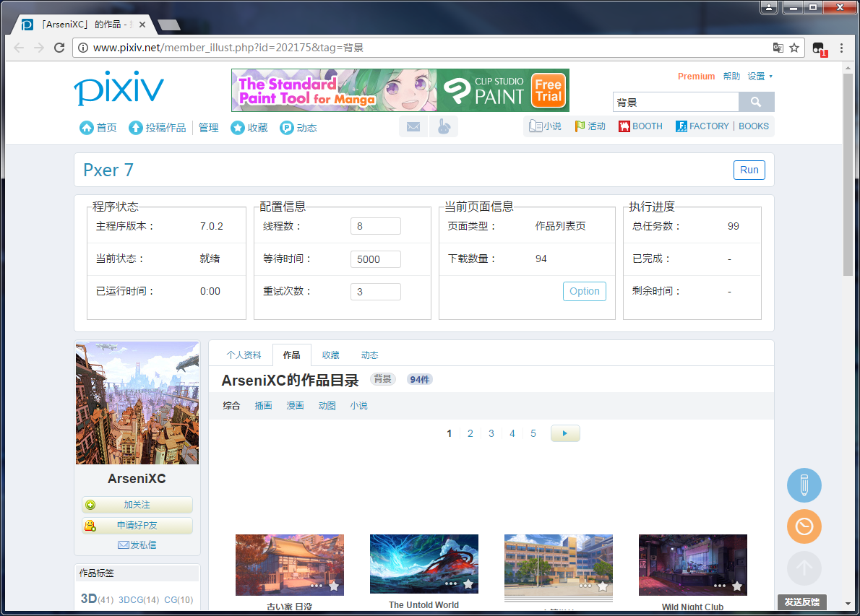This screenshot has height=616, width=860.
Task: Click the orange clock floating button
Action: (804, 526)
